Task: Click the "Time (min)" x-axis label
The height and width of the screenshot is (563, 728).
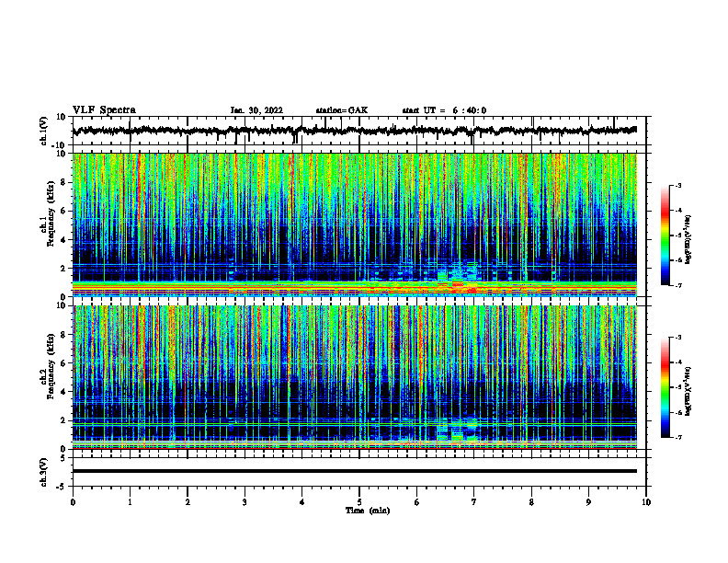Action: tap(368, 511)
